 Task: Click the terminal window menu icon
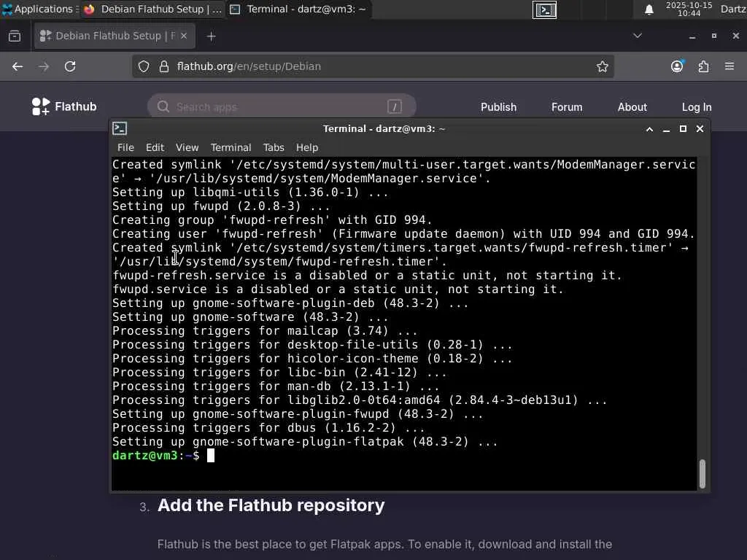click(x=120, y=128)
